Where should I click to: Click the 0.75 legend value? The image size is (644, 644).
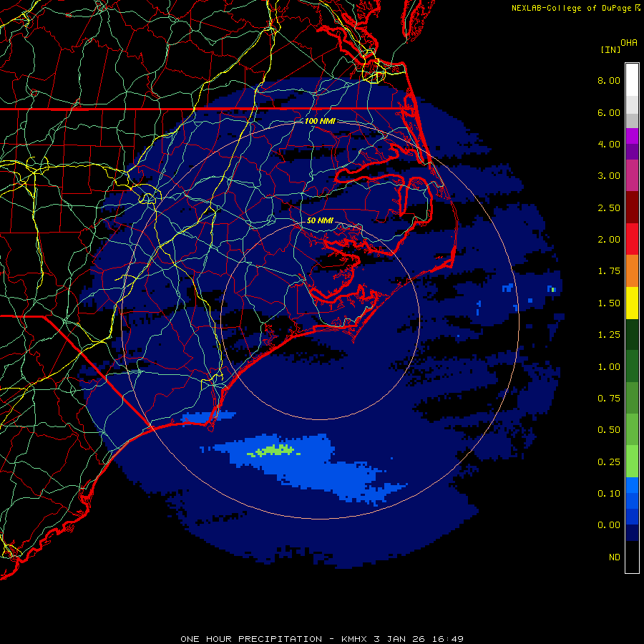click(609, 399)
